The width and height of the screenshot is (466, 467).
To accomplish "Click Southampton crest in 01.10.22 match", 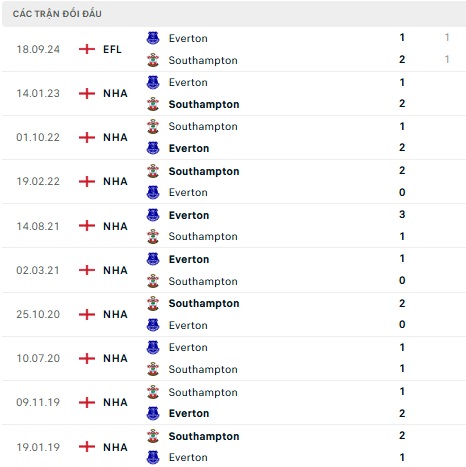I will 153,126.
